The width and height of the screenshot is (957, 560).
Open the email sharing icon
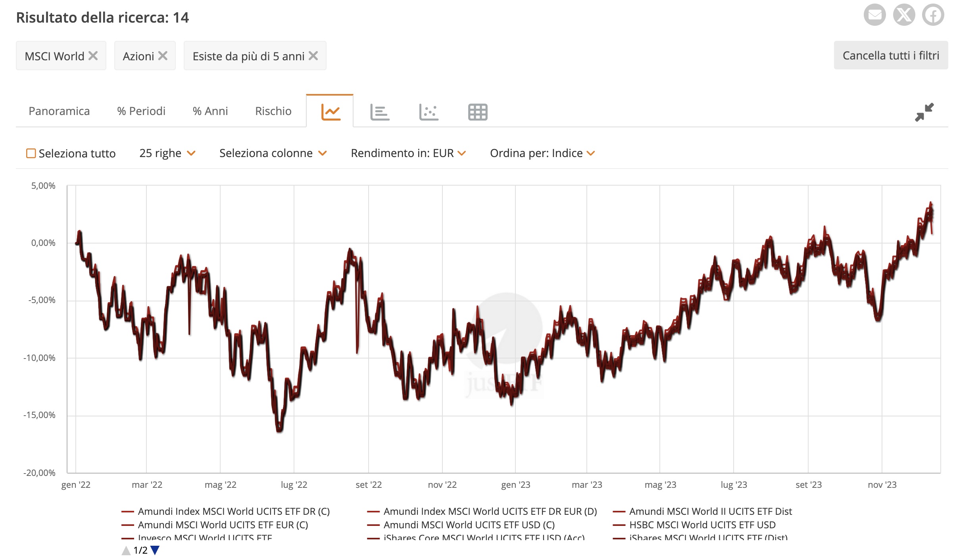click(x=875, y=15)
